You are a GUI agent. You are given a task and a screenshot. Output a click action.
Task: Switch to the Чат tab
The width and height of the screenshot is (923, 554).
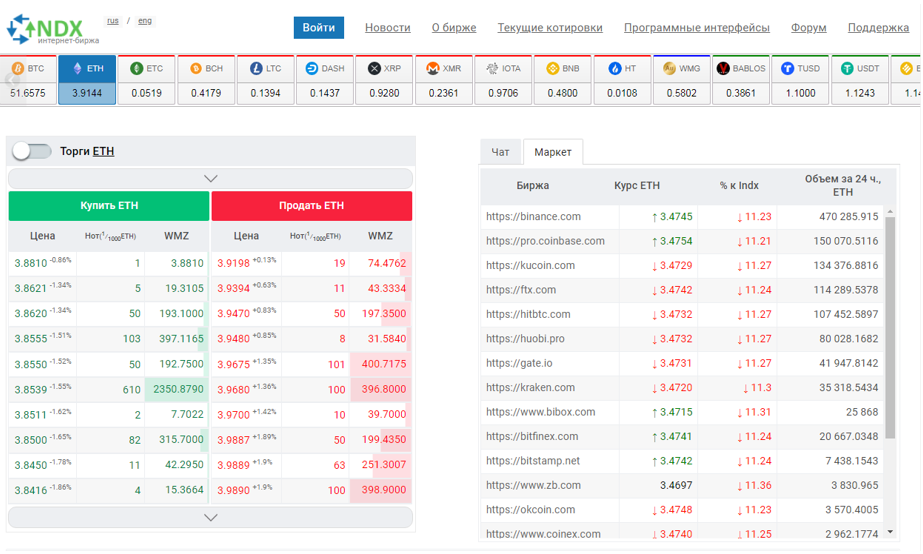(x=500, y=152)
